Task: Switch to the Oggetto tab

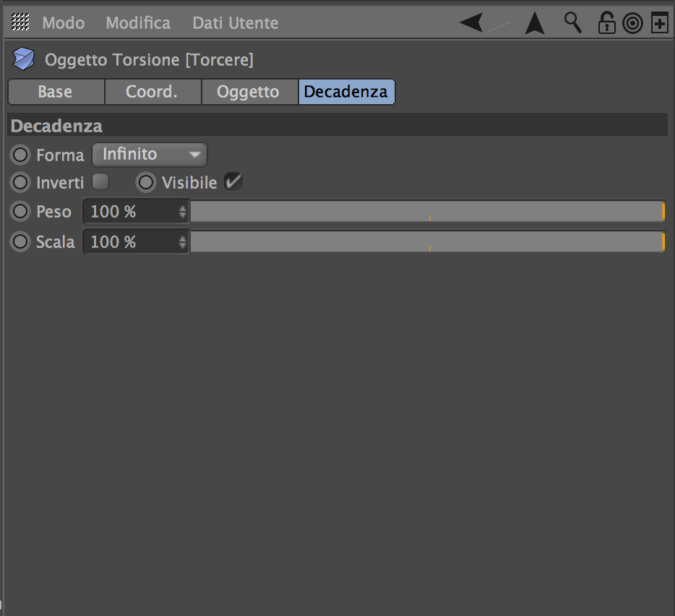Action: point(249,92)
